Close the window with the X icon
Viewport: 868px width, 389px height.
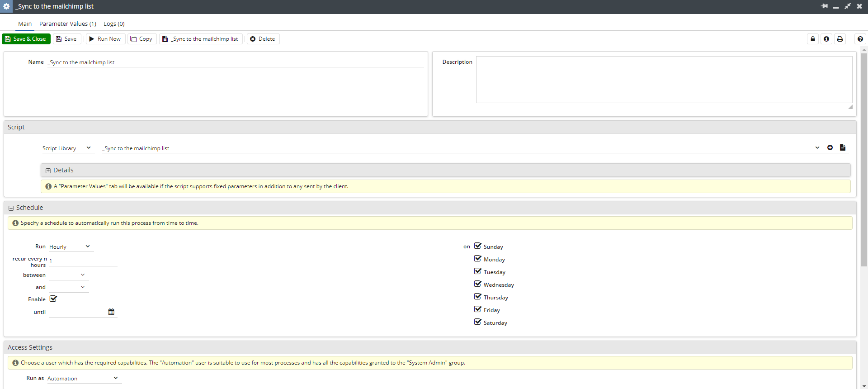[x=859, y=6]
